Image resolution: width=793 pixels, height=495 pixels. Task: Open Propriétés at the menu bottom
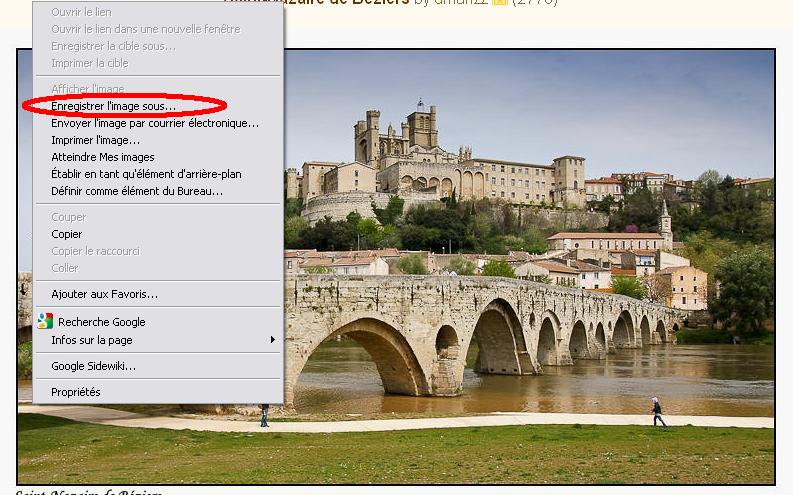click(x=76, y=392)
